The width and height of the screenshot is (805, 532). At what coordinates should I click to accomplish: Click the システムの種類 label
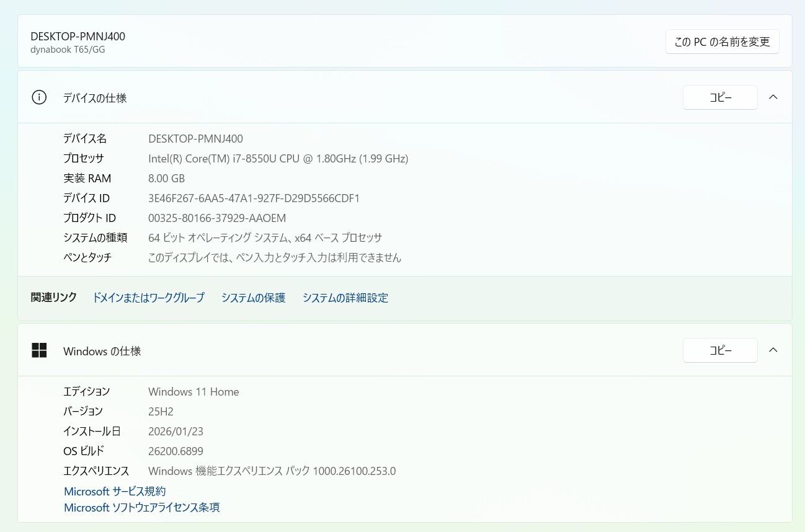pyautogui.click(x=95, y=237)
